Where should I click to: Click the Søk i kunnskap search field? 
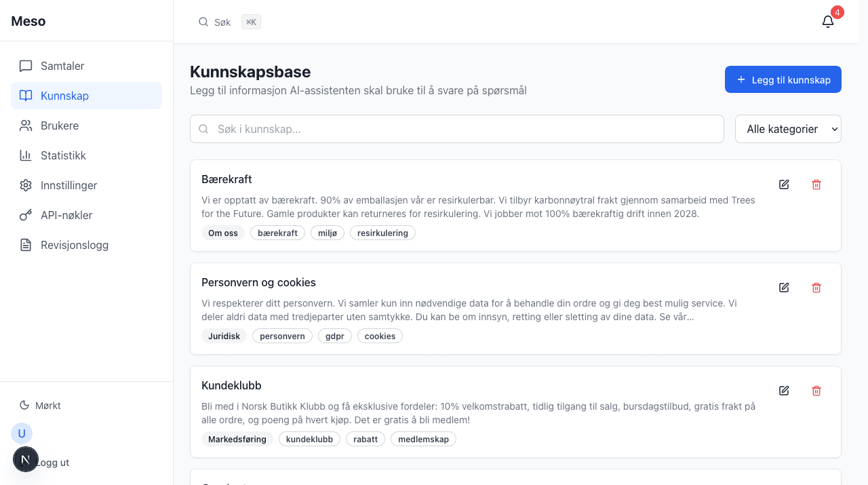click(x=456, y=129)
